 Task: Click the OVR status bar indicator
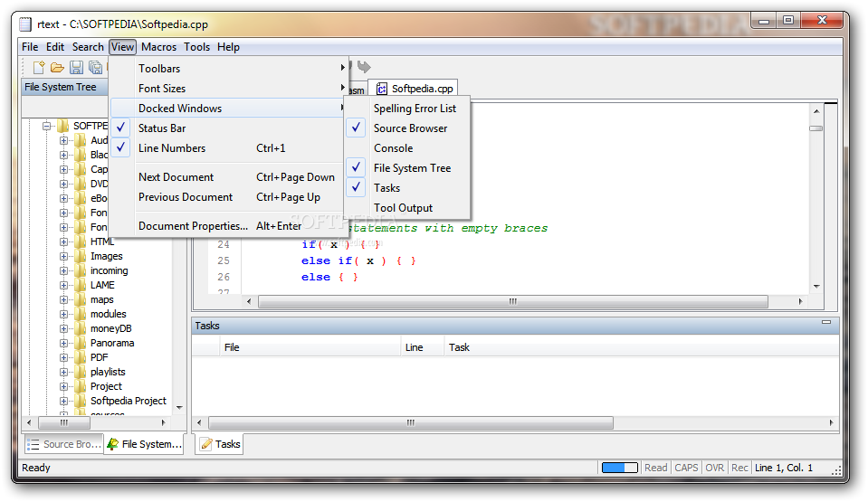714,468
